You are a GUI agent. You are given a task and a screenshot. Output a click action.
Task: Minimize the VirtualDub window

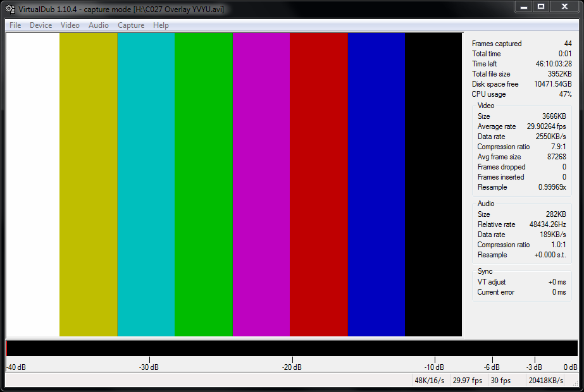tap(524, 7)
